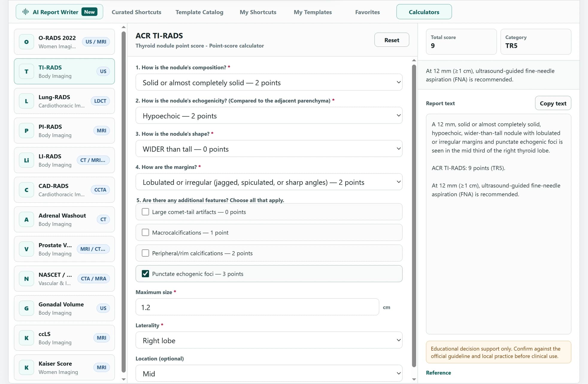Select the NASCET 'N' icon tile
This screenshot has width=588, height=384.
[26, 279]
